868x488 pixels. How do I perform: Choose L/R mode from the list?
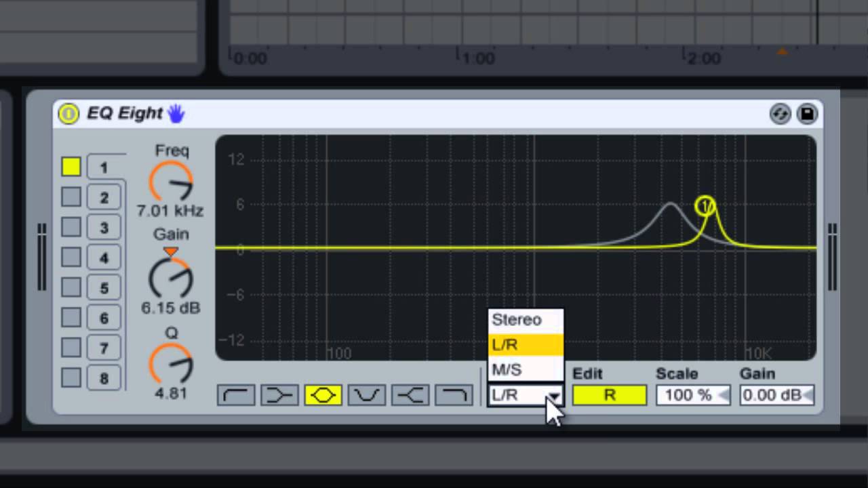526,345
